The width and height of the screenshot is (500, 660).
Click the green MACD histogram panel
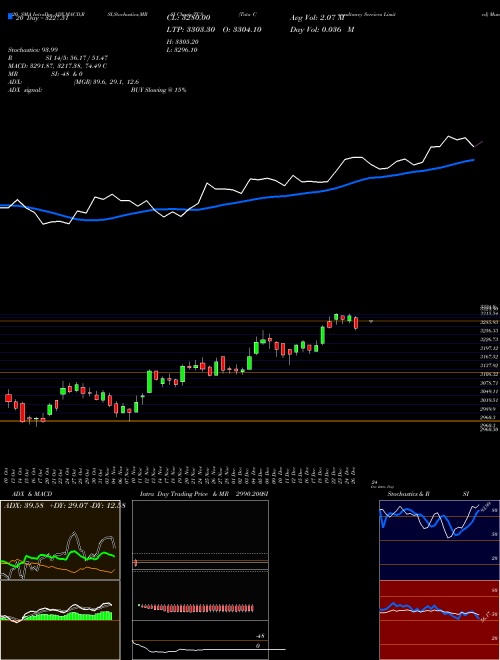point(60,620)
